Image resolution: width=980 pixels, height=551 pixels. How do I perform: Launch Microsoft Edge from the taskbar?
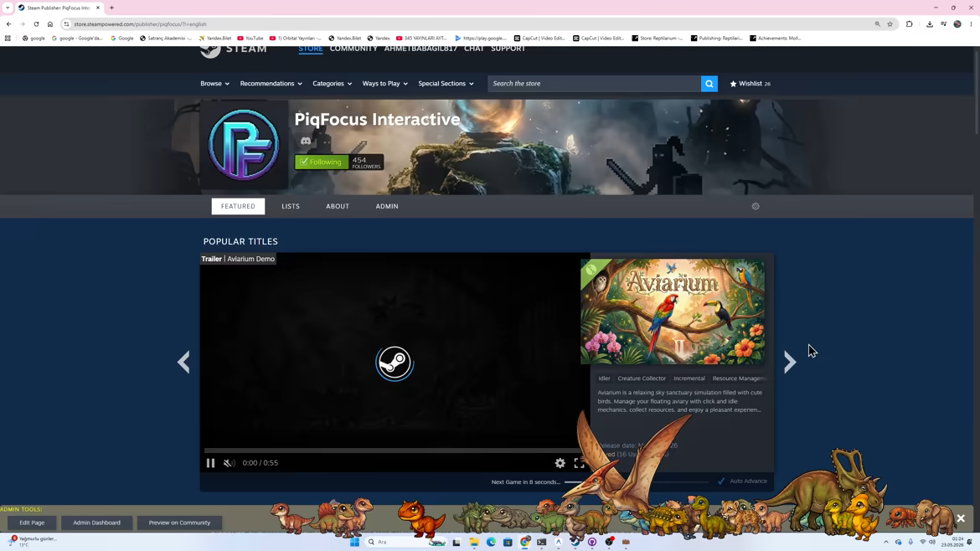tap(491, 542)
